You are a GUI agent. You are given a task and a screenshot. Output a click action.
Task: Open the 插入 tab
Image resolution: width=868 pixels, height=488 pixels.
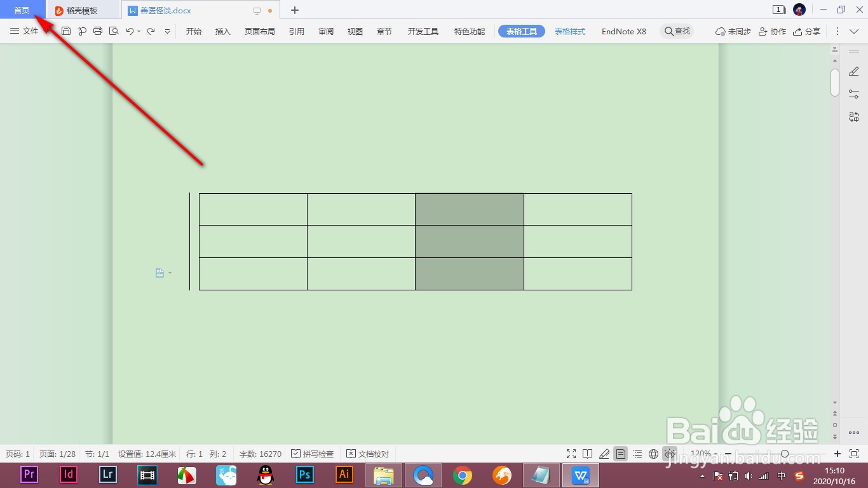[223, 31]
